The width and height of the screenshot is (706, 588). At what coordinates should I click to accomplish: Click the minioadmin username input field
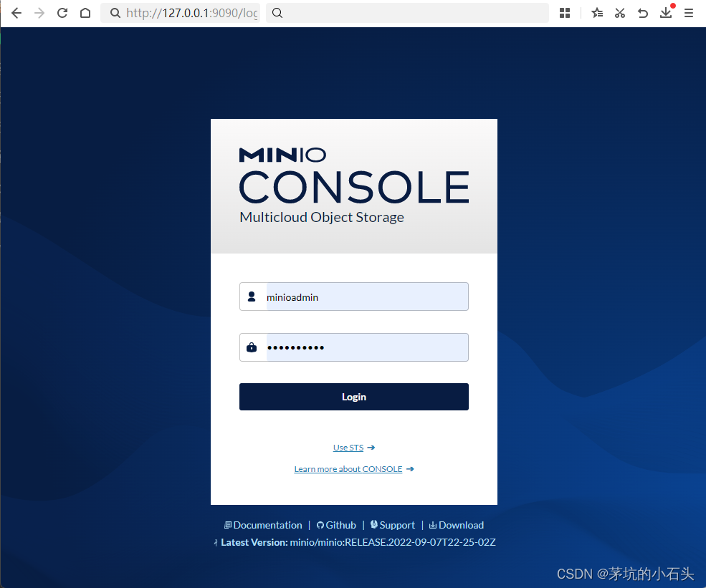[x=358, y=296]
